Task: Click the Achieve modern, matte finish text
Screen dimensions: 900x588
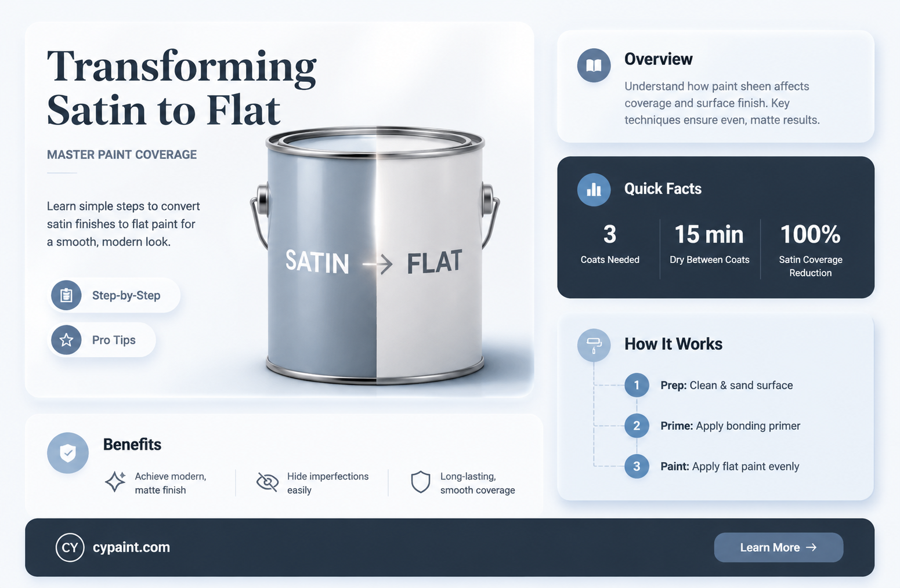Action: tap(171, 483)
